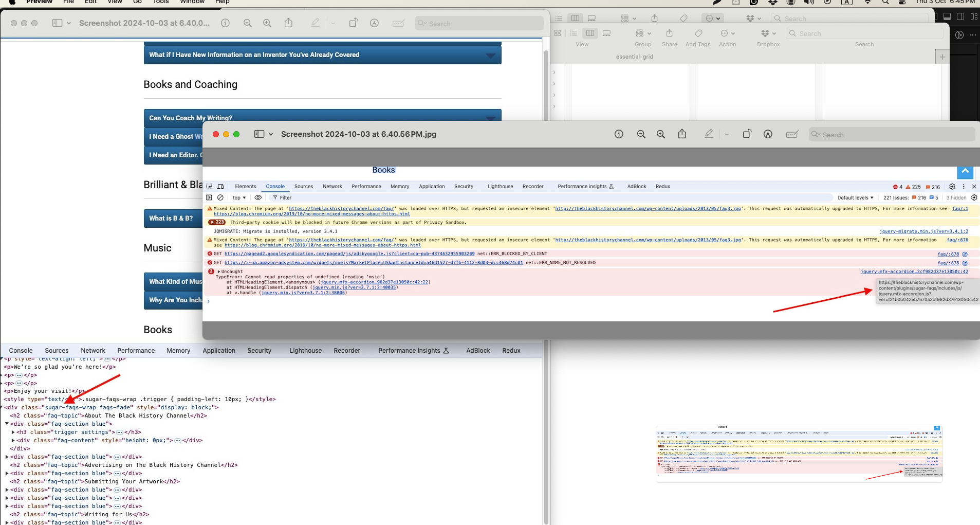Zoom in on the 6.40.56PM screenshot

661,134
